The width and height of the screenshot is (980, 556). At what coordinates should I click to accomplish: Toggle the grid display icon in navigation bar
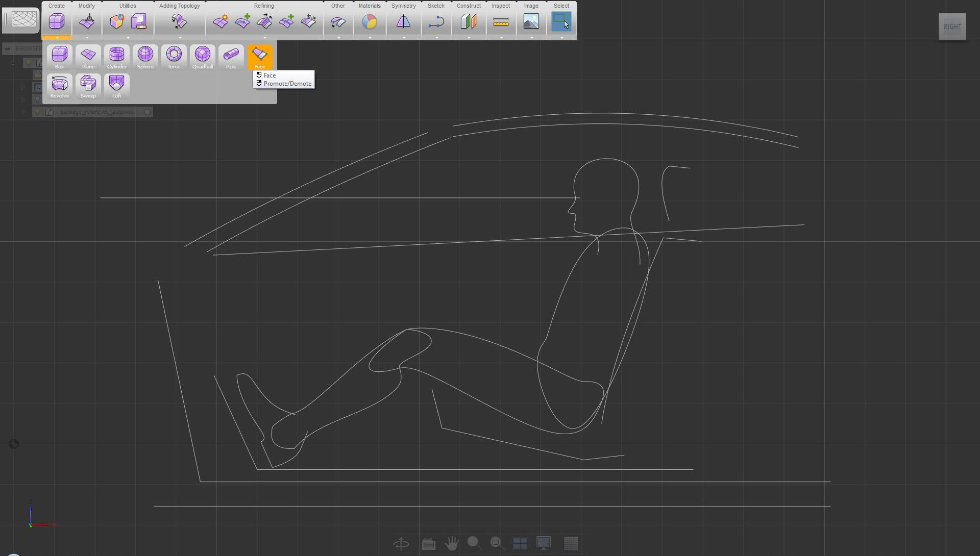pos(570,543)
